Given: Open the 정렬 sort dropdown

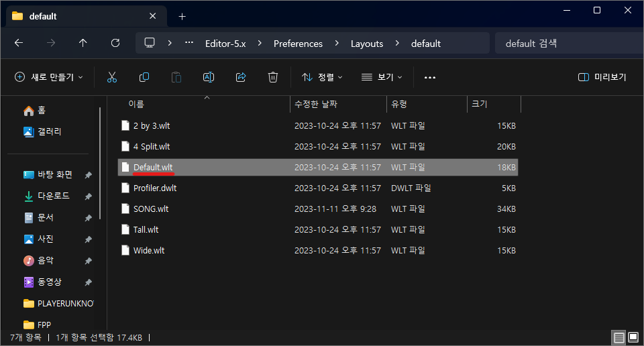Looking at the screenshot, I should [323, 77].
